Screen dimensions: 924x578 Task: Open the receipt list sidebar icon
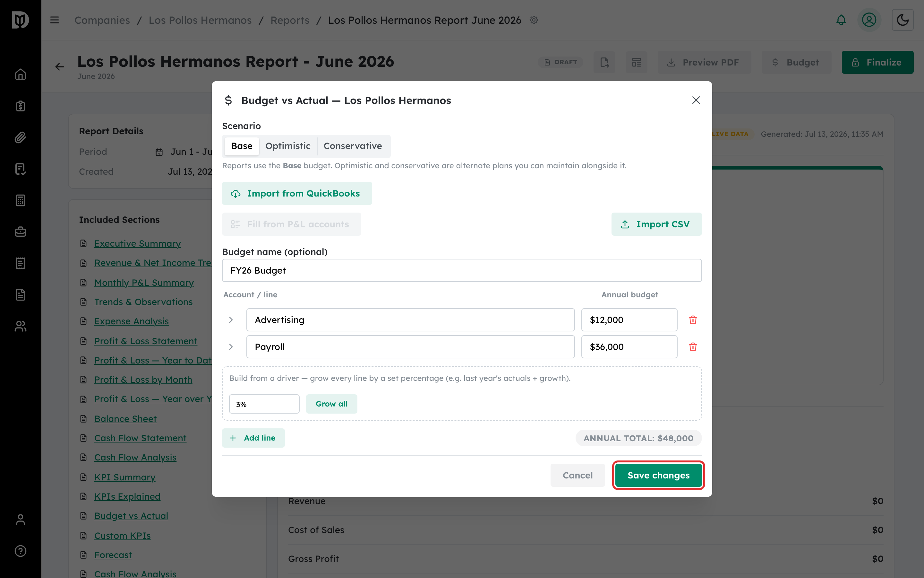[x=20, y=263]
